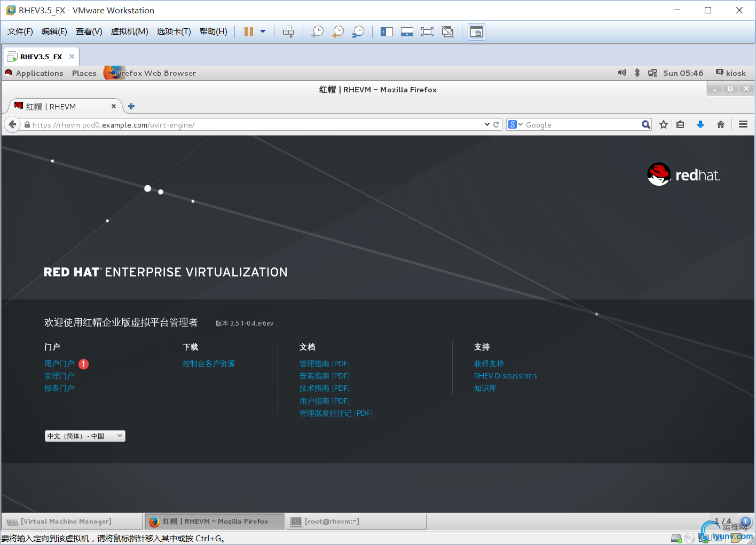Toggle the thumbnail bar in VMware
Screen dimensions: 756x545
coord(407,31)
